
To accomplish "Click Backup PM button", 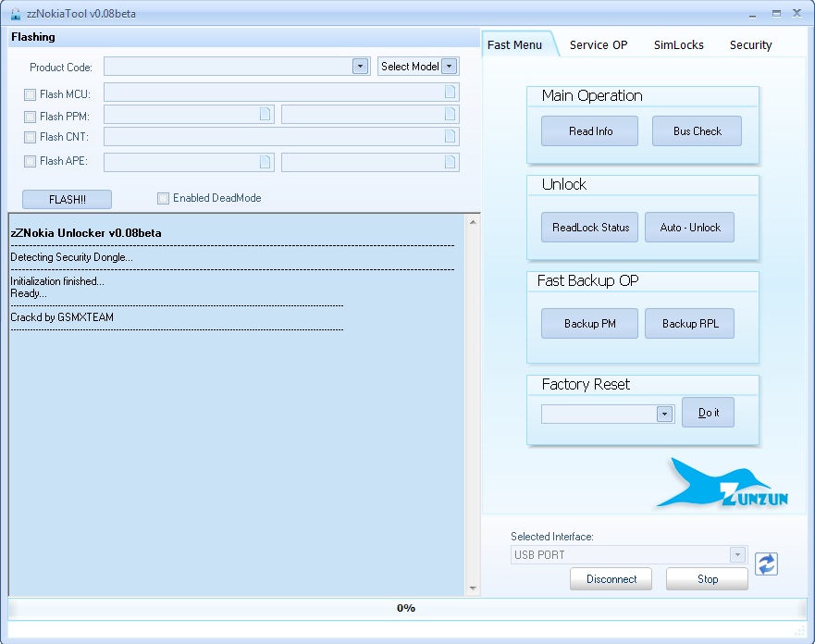I will (590, 323).
